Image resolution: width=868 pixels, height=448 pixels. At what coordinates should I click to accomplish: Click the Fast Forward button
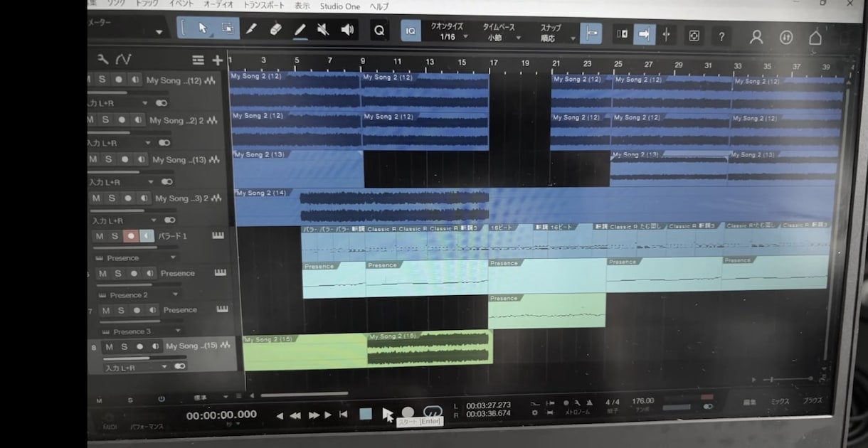point(314,415)
